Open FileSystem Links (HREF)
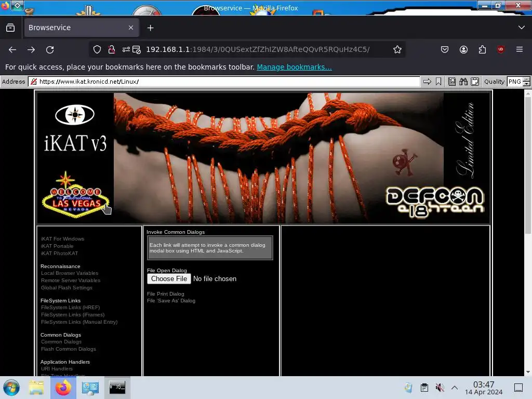 pos(70,308)
